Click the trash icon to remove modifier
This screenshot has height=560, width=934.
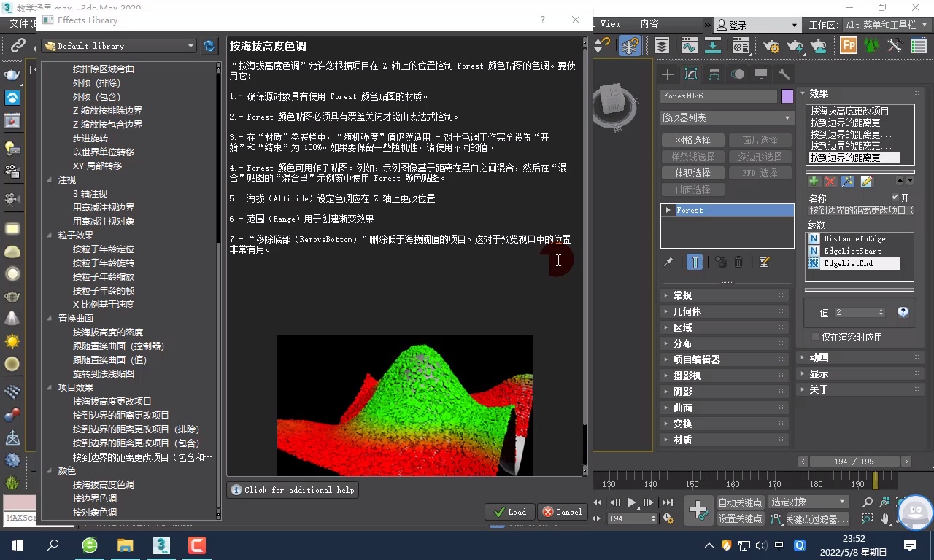point(738,262)
